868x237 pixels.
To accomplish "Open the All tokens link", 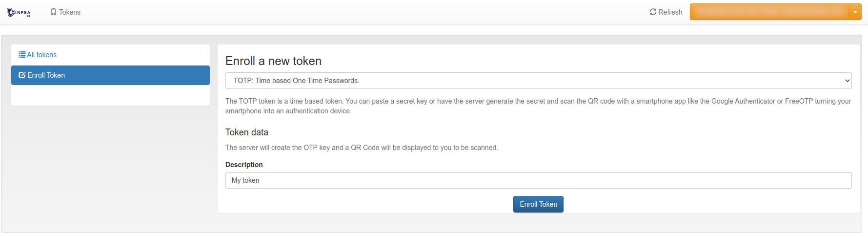I will tap(41, 55).
